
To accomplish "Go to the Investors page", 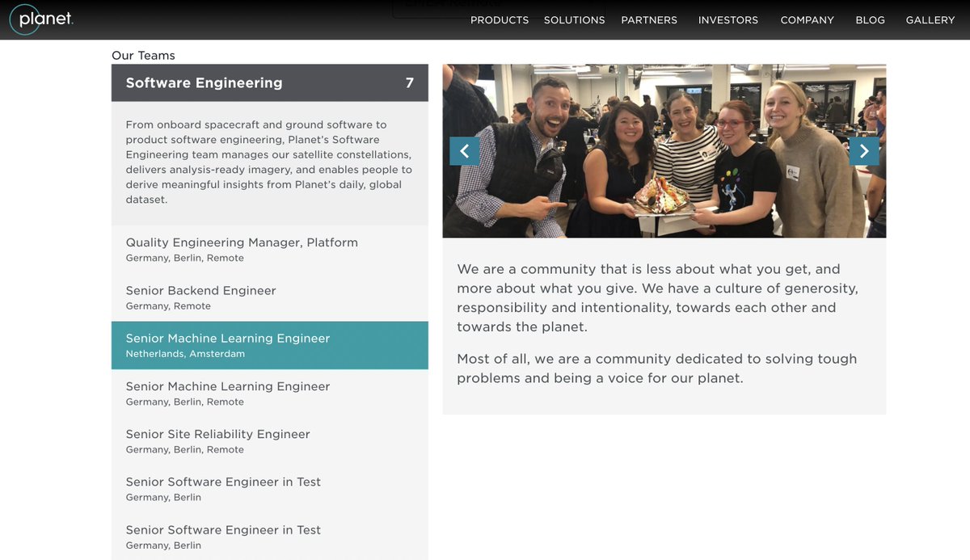I will [x=728, y=20].
